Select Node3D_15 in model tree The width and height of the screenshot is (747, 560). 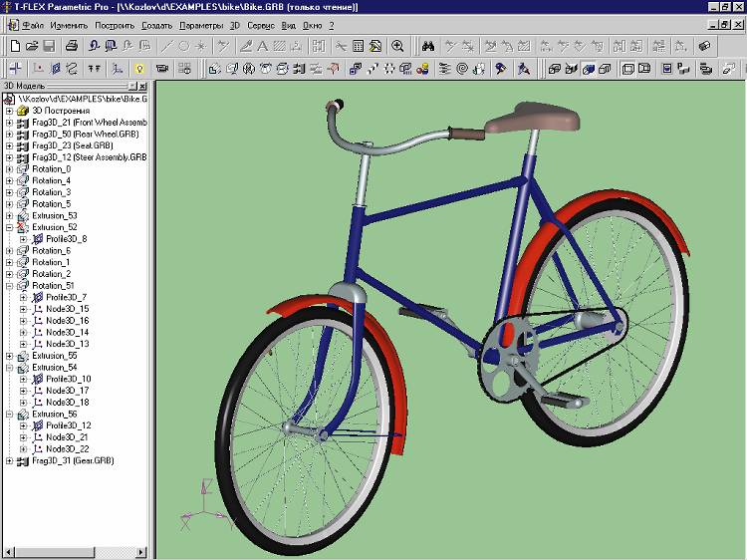click(67, 309)
